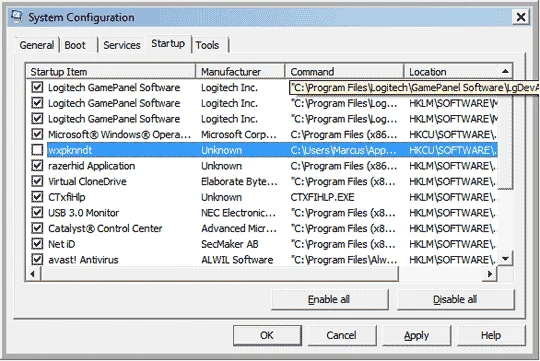Enable the wxpknndt startup item checkbox
The height and width of the screenshot is (361, 540).
(x=37, y=150)
